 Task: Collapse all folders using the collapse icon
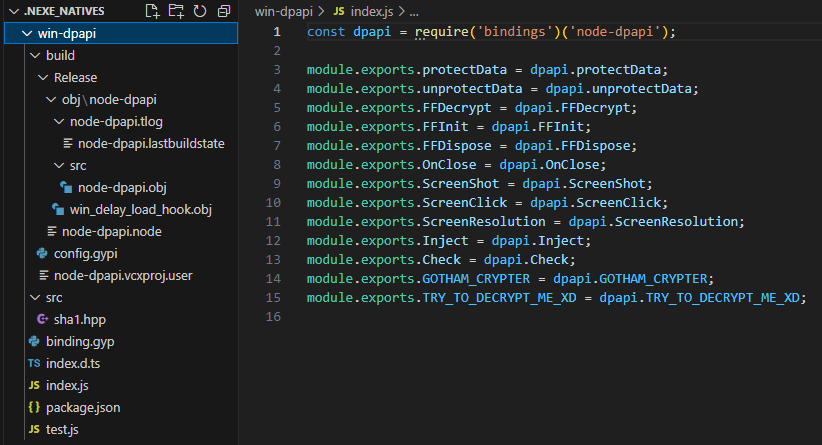coord(224,11)
